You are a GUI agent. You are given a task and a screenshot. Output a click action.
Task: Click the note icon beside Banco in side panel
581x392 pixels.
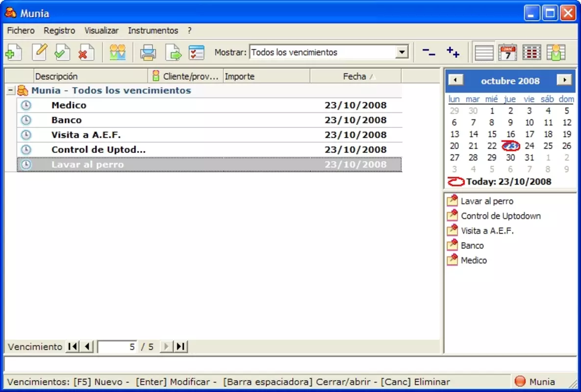[x=452, y=245]
